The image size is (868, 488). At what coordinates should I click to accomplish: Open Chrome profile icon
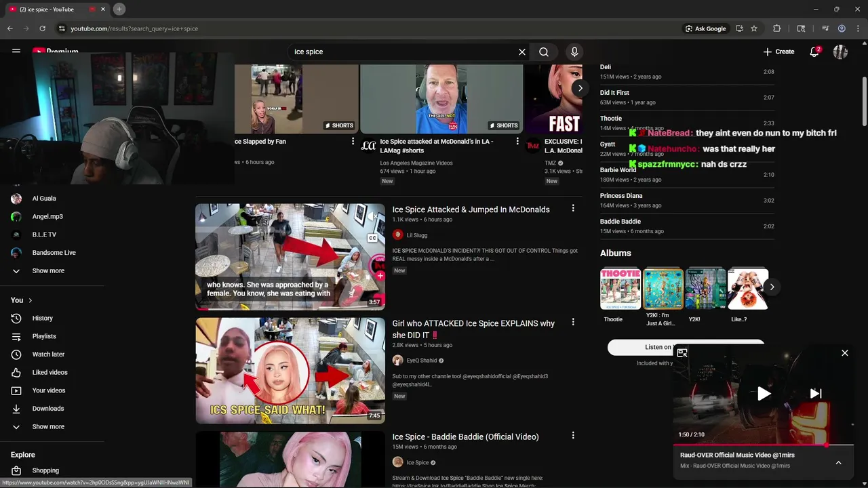click(x=842, y=28)
